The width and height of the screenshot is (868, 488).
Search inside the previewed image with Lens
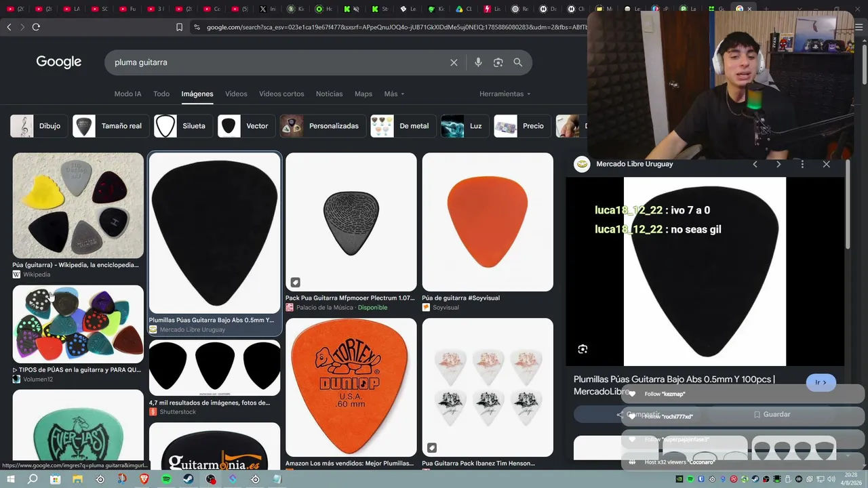[x=583, y=349]
